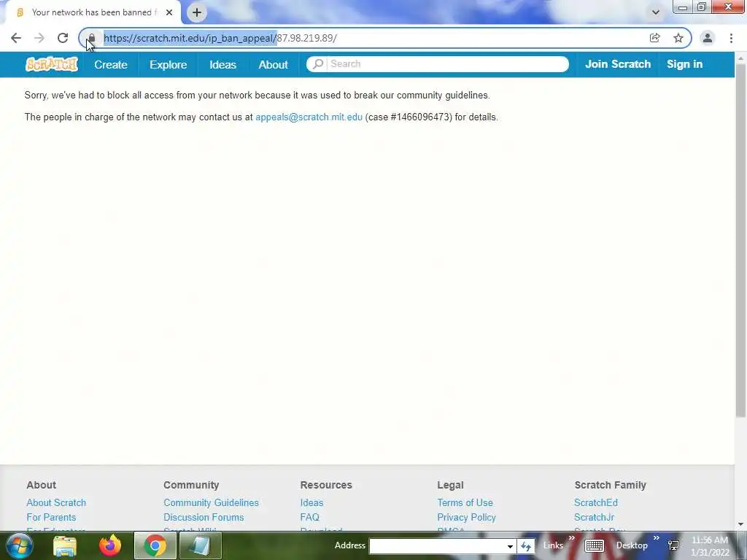Open a new tab with the plus button
Image resolution: width=747 pixels, height=560 pixels.
(x=197, y=12)
